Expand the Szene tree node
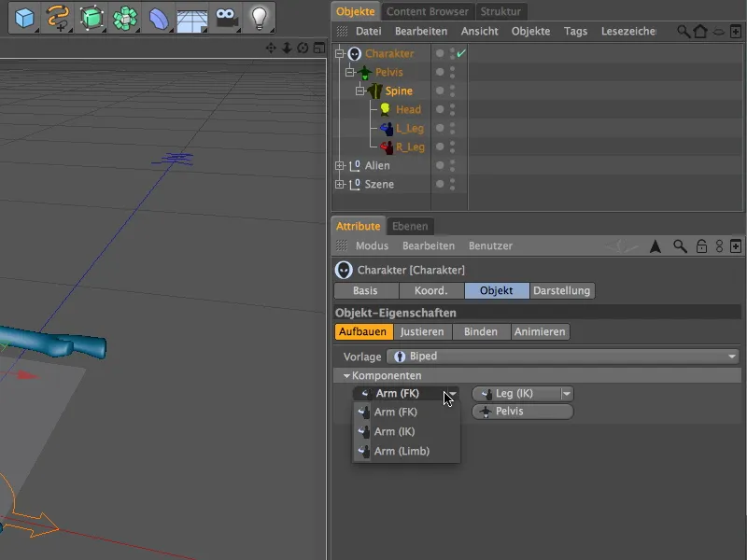Screen dimensions: 747x560 [x=339, y=184]
